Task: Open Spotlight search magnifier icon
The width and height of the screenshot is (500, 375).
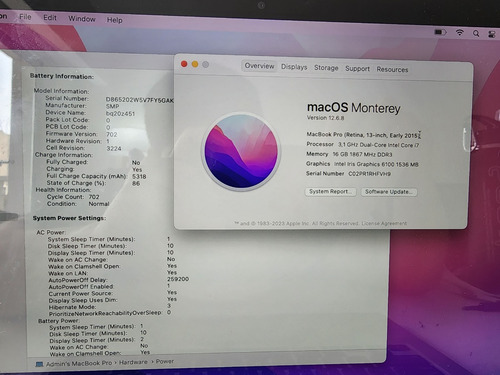Action: 476,33
